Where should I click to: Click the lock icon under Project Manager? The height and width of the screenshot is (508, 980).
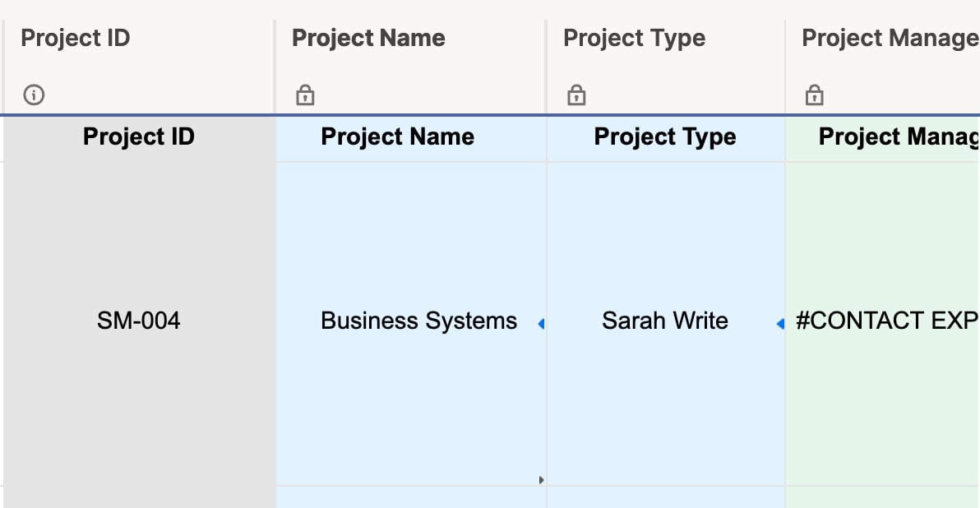click(813, 95)
